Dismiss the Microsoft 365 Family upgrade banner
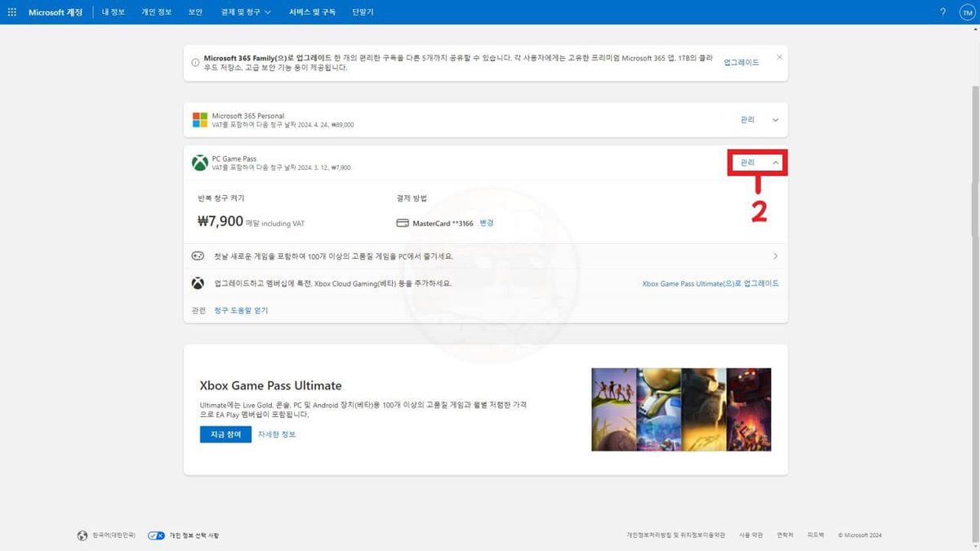The width and height of the screenshot is (980, 551). (x=779, y=57)
